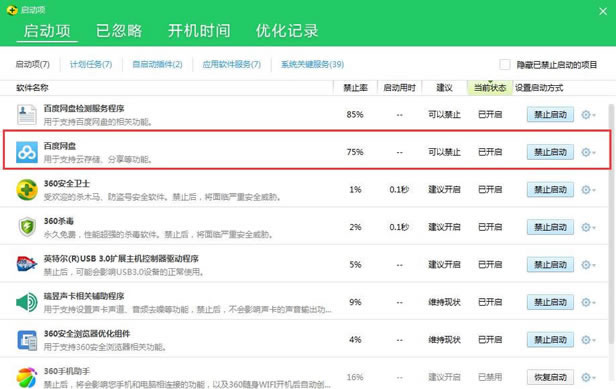Image resolution: width=616 pixels, height=389 pixels.
Task: Open the 优化记录 tab
Action: click(x=287, y=31)
